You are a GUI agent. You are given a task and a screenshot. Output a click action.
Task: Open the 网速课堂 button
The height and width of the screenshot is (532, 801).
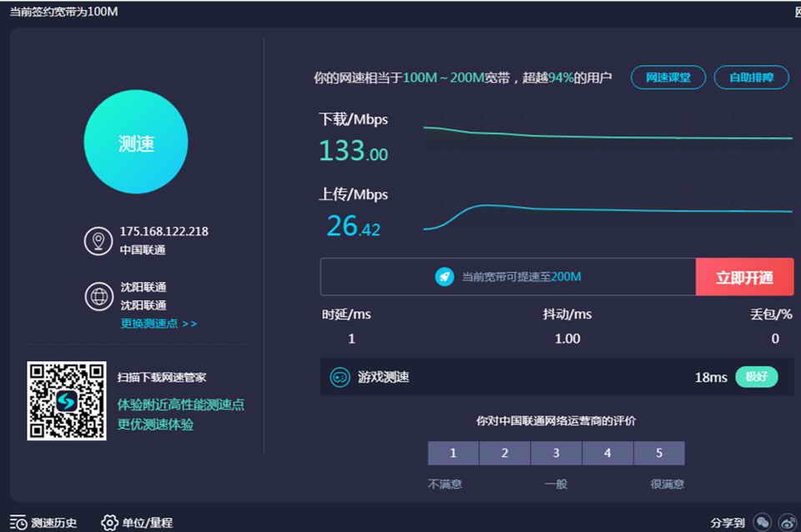(x=668, y=78)
